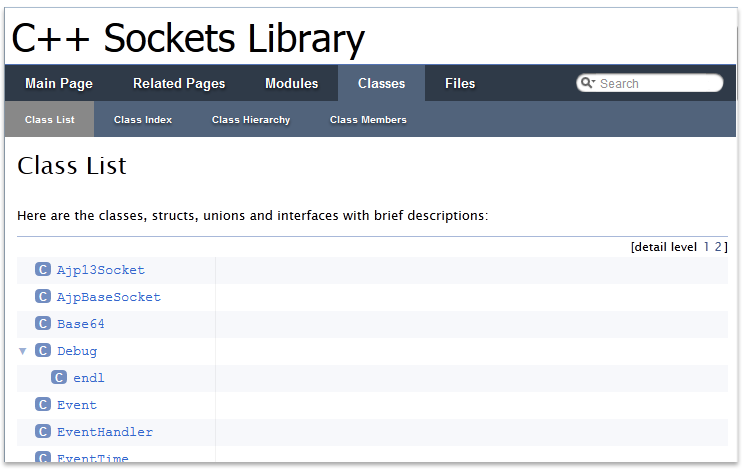Viewport: 755px width, 470px height.
Task: Follow the Base64 class link
Action: (x=80, y=324)
